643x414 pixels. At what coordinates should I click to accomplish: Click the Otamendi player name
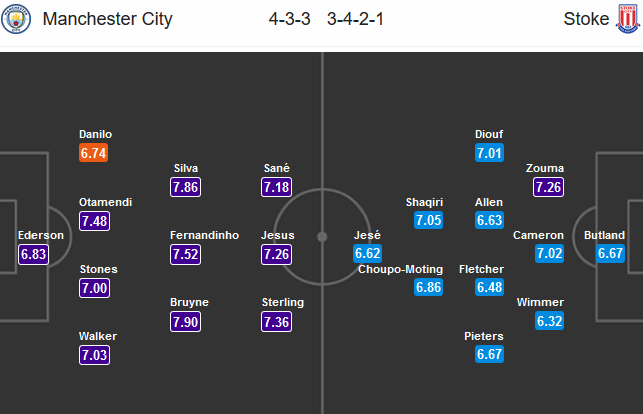[105, 202]
